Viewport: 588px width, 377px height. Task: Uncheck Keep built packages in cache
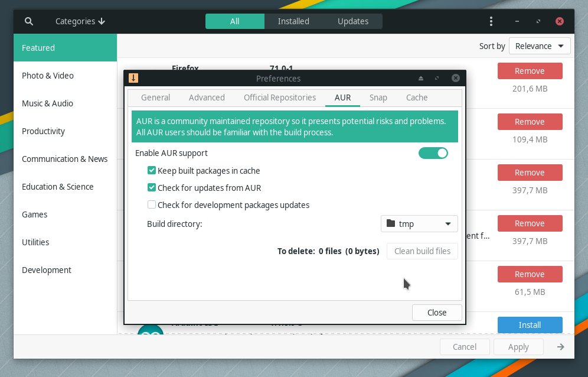click(152, 171)
